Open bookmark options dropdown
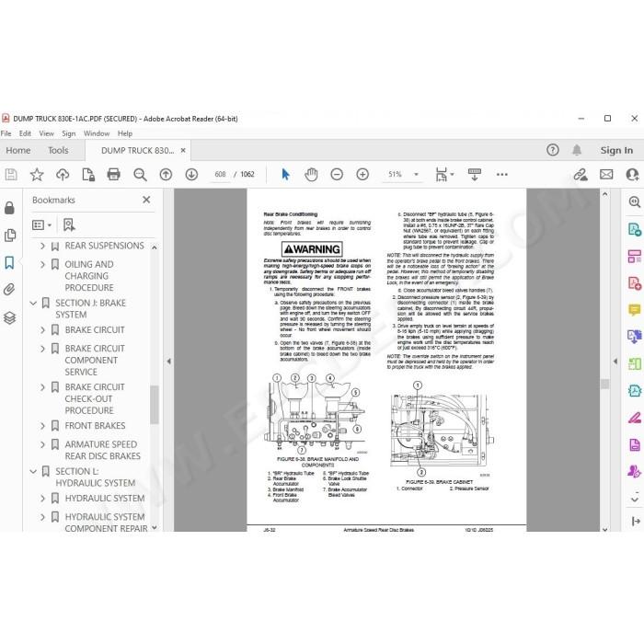The height and width of the screenshot is (644, 644). [x=41, y=224]
